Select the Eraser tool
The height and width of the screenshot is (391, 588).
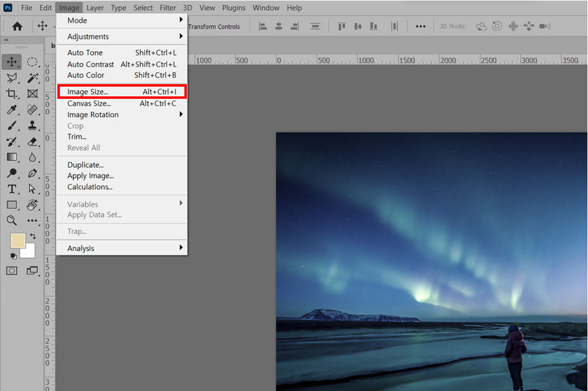(32, 142)
